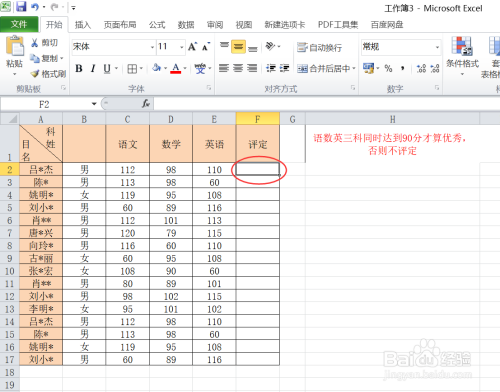500x392 pixels.
Task: Select cell F2 under 评定
Action: [x=257, y=169]
